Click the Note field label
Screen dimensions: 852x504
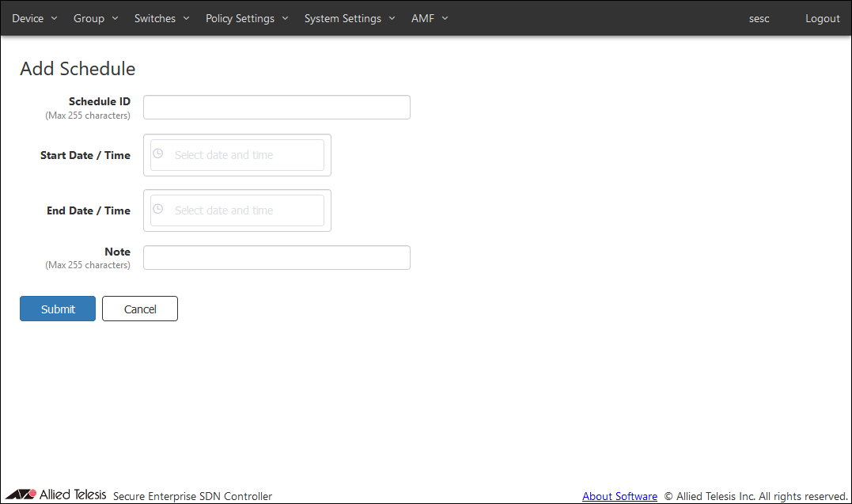pos(117,252)
